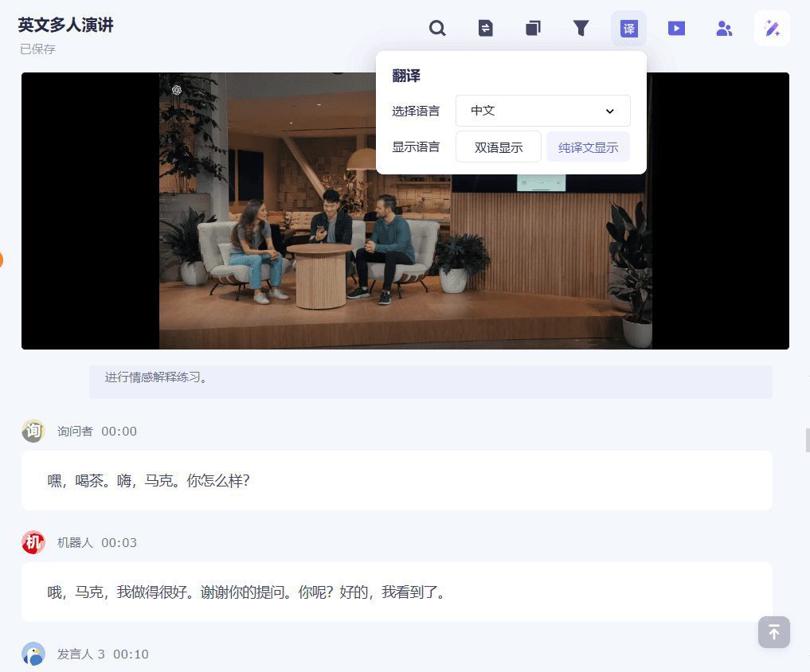The width and height of the screenshot is (810, 672).
Task: Click the line 进行情感解释练习。
Action: [157, 377]
